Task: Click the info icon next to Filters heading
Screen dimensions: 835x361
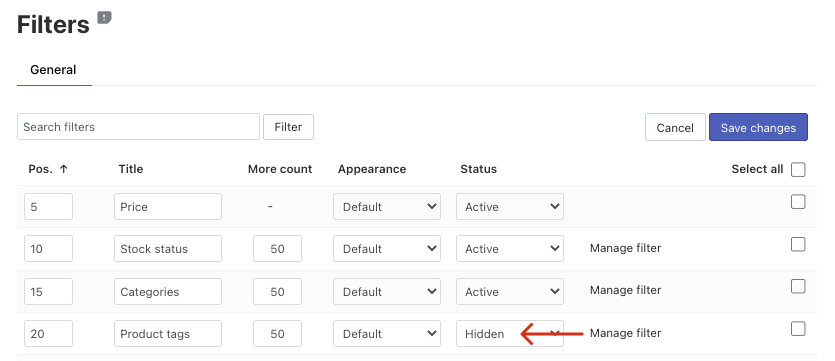Action: [104, 18]
